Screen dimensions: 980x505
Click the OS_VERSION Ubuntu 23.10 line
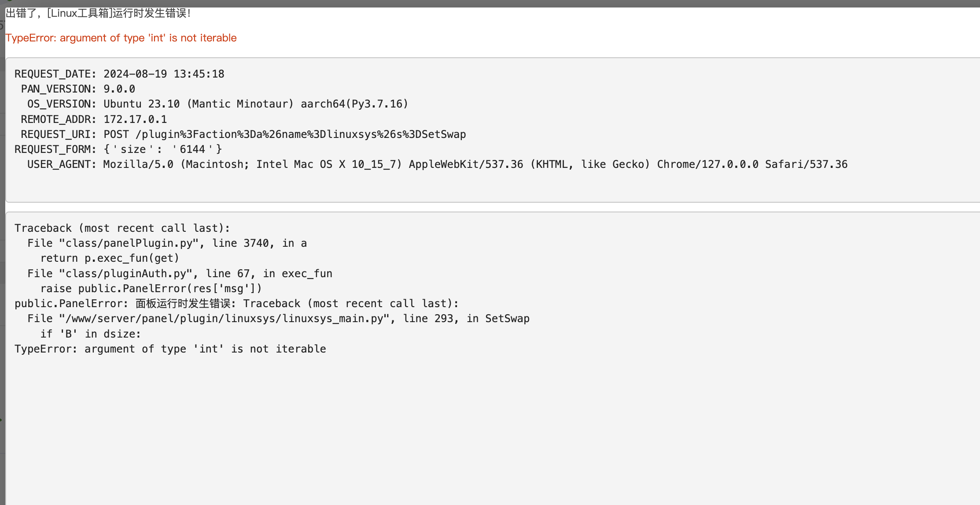coord(217,104)
